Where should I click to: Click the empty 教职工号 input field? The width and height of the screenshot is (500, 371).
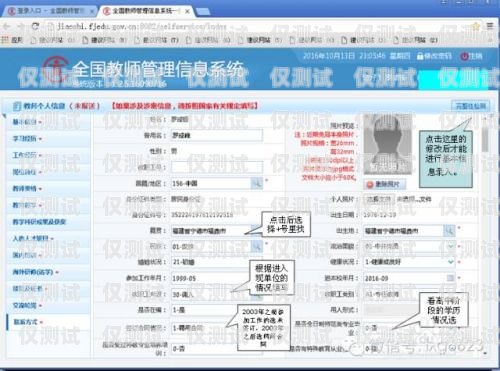(x=217, y=167)
